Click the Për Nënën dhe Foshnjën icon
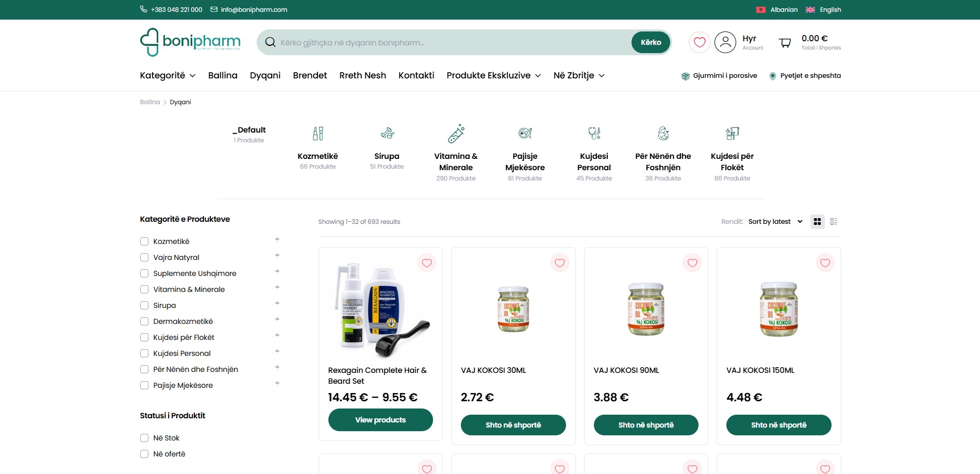 [663, 134]
